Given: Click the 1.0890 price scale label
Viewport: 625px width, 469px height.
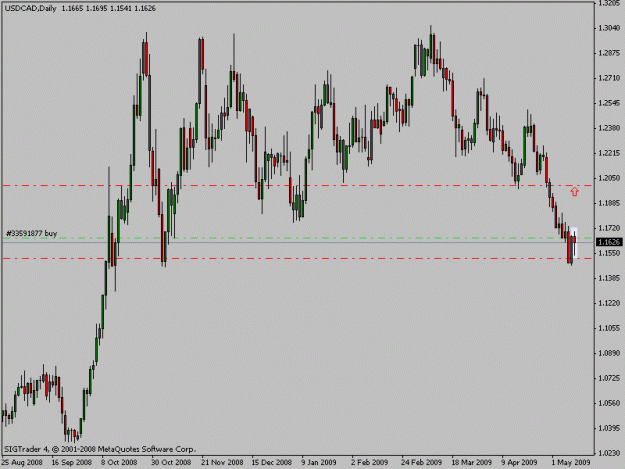Looking at the screenshot, I should click(609, 353).
